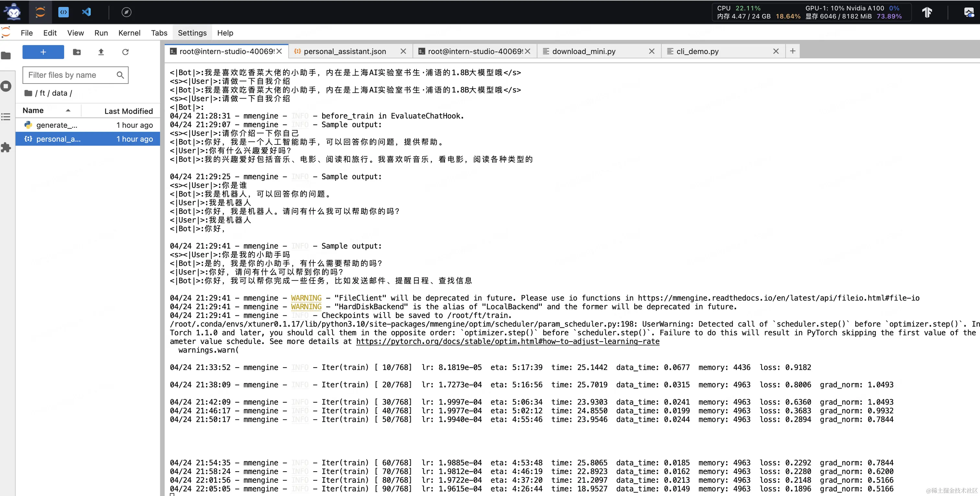Click the root folder breadcrumb icon
Viewport: 980px width, 496px height.
(x=28, y=93)
